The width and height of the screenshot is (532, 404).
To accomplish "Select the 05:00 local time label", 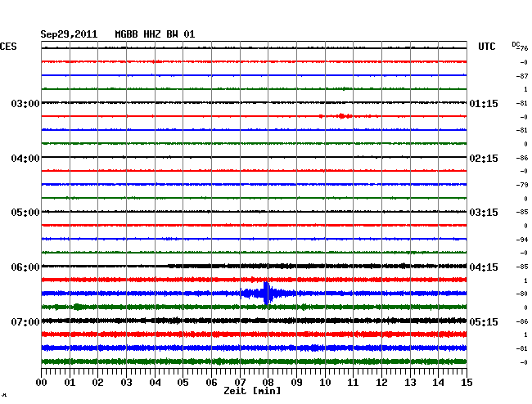I will [x=25, y=213].
